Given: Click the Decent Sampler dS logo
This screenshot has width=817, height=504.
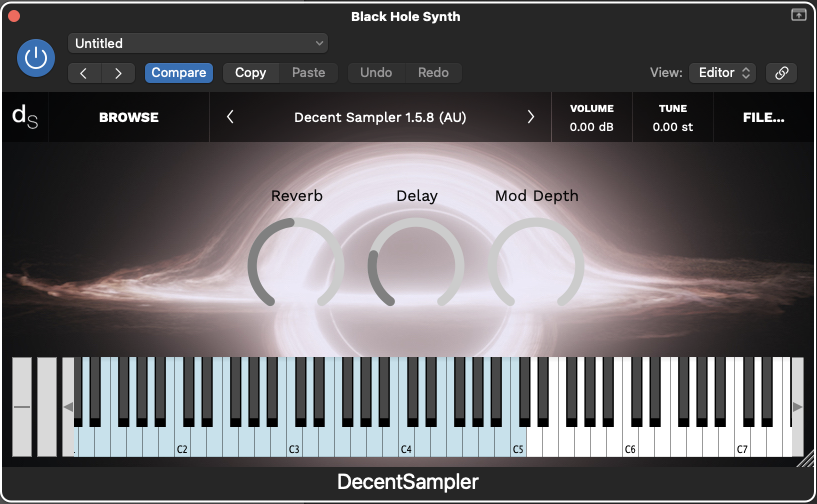Looking at the screenshot, I should click(25, 117).
